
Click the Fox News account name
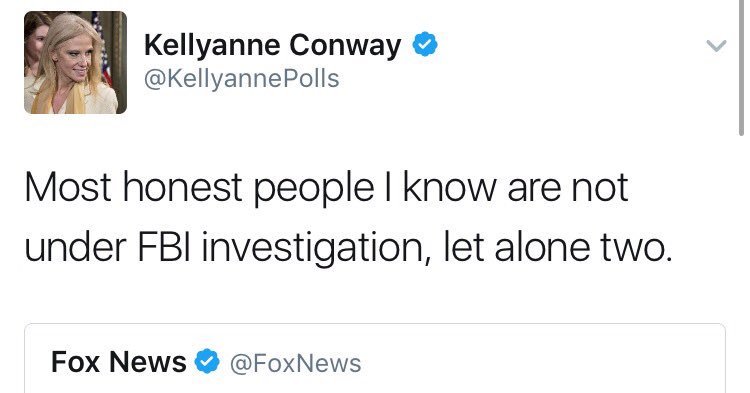point(119,362)
